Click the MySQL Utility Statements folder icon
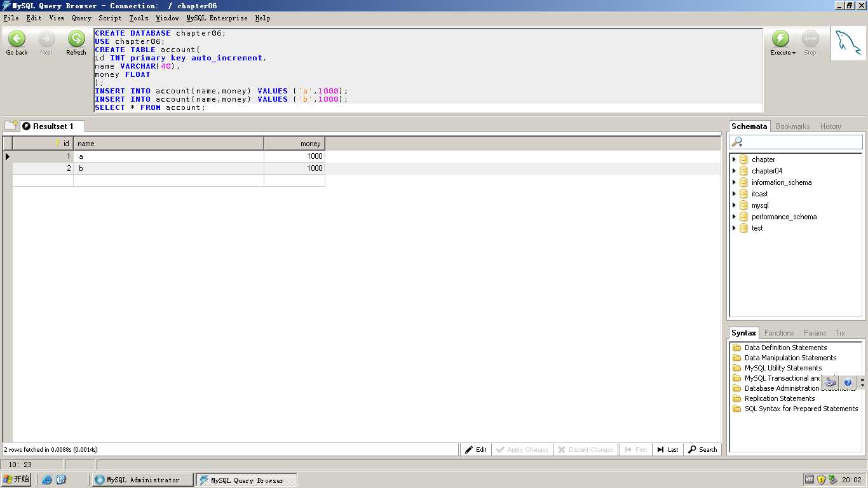Screen dimensions: 868x488 737,368
